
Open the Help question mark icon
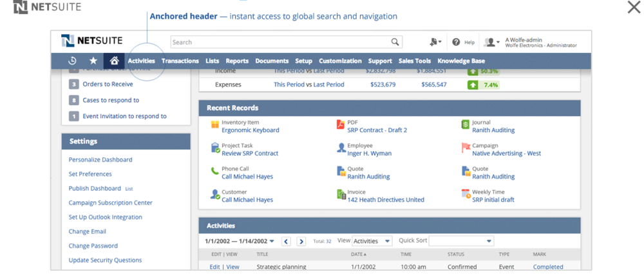pyautogui.click(x=456, y=42)
